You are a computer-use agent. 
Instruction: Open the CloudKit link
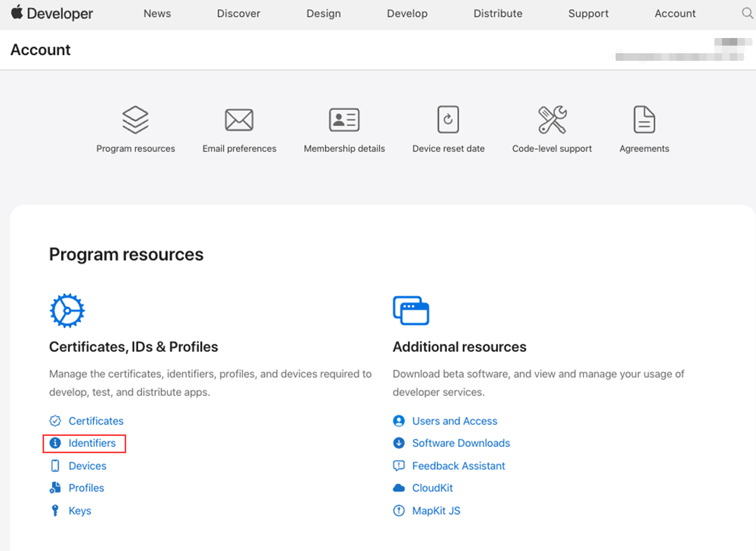pos(433,488)
